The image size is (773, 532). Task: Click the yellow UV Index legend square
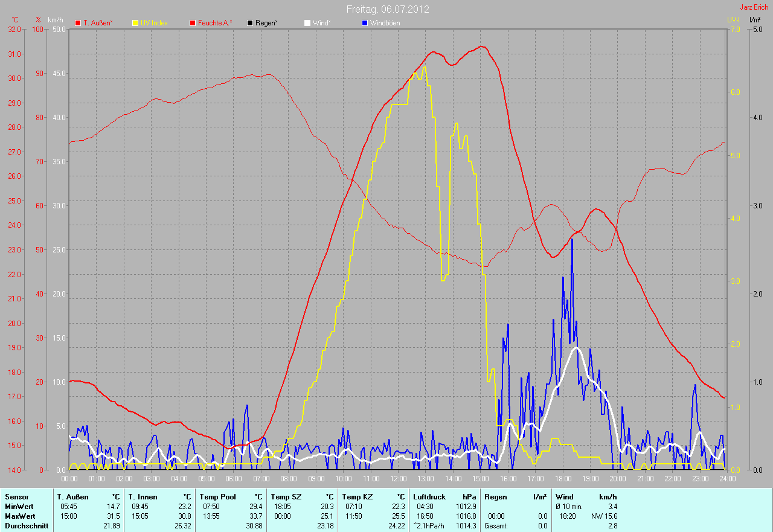[x=135, y=23]
